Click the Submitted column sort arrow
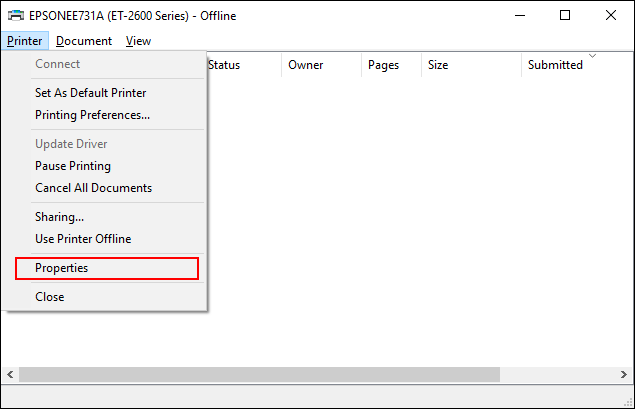 tap(592, 56)
